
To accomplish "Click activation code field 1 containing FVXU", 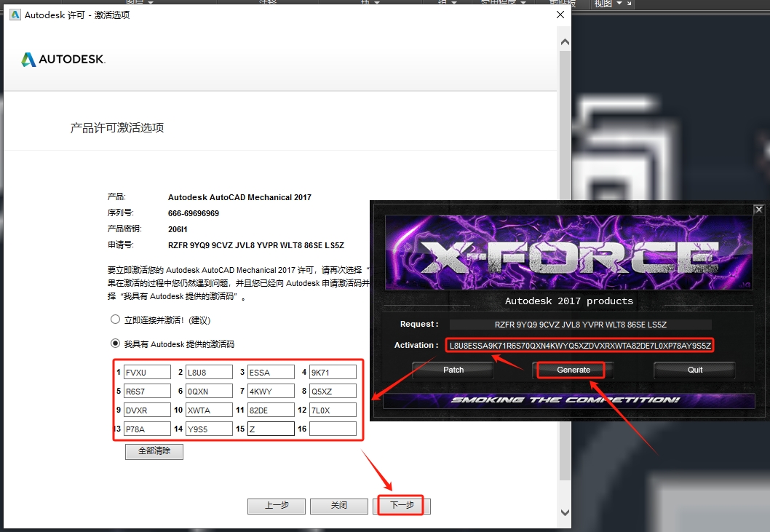I will 147,373.
